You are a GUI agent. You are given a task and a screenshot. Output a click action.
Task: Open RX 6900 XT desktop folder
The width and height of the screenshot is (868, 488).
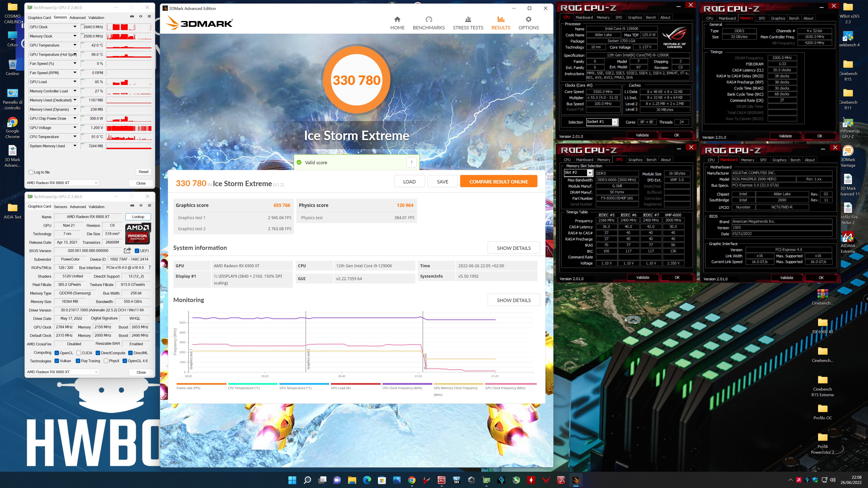click(x=823, y=326)
